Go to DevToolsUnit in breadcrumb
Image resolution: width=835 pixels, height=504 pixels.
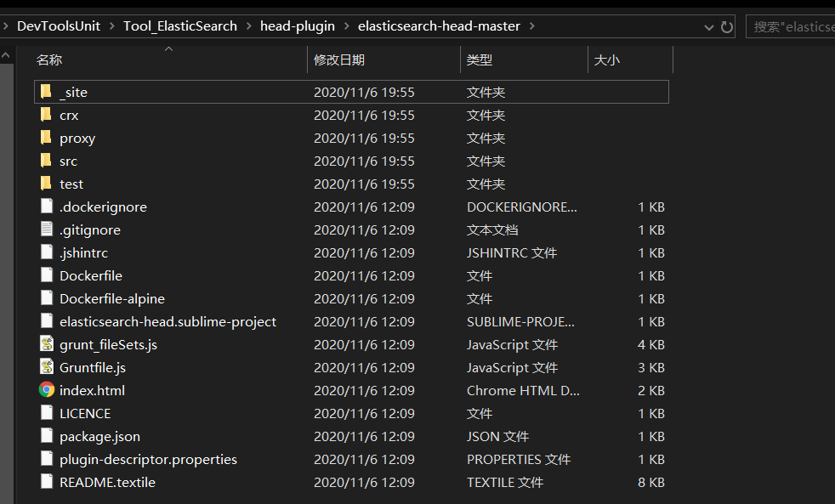59,26
